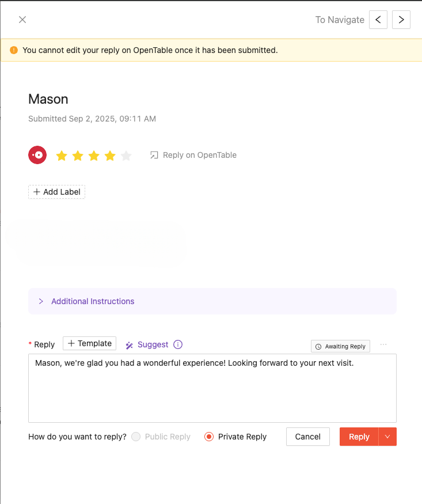The image size is (422, 504).
Task: Open the Template picker
Action: tap(90, 343)
